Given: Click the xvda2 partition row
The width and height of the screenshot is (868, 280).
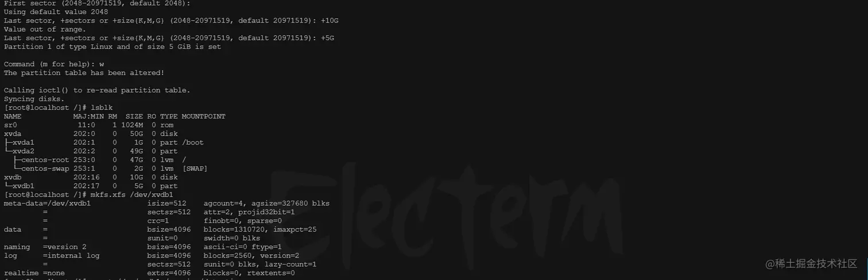Looking at the screenshot, I should (91, 151).
